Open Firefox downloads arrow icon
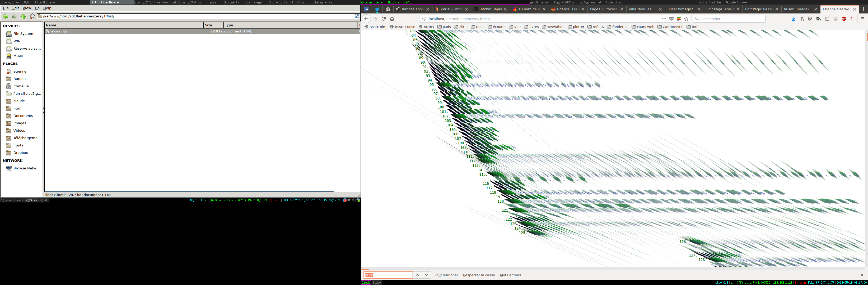 (793, 19)
